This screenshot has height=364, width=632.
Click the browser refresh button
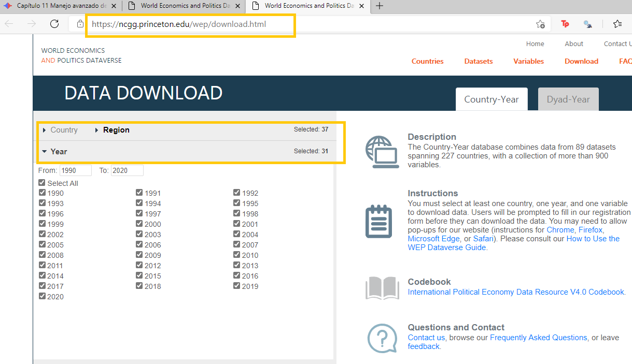pos(54,24)
